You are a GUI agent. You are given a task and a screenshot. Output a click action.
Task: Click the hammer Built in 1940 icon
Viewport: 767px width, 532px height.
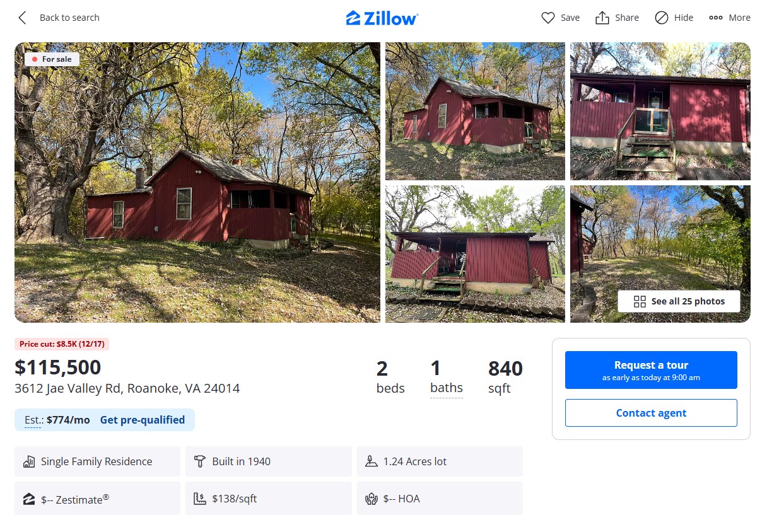point(200,461)
